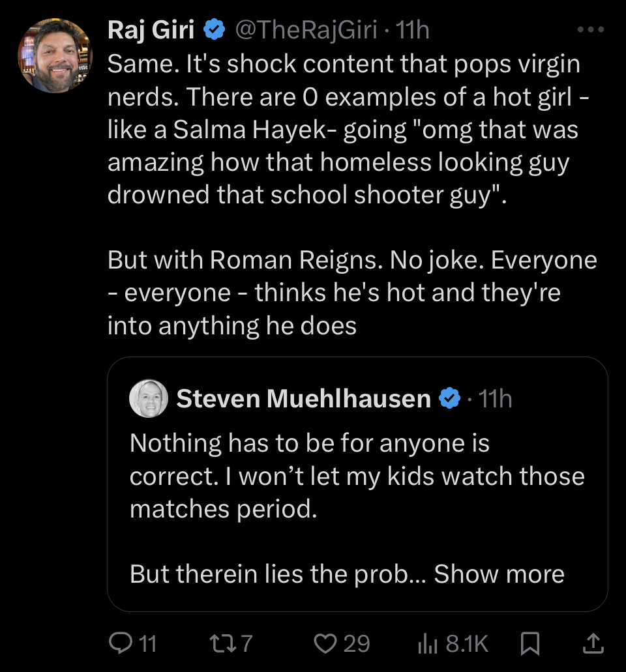The height and width of the screenshot is (672, 626).
Task: Click Steven Muehlhausen's verified badge
Action: [449, 398]
